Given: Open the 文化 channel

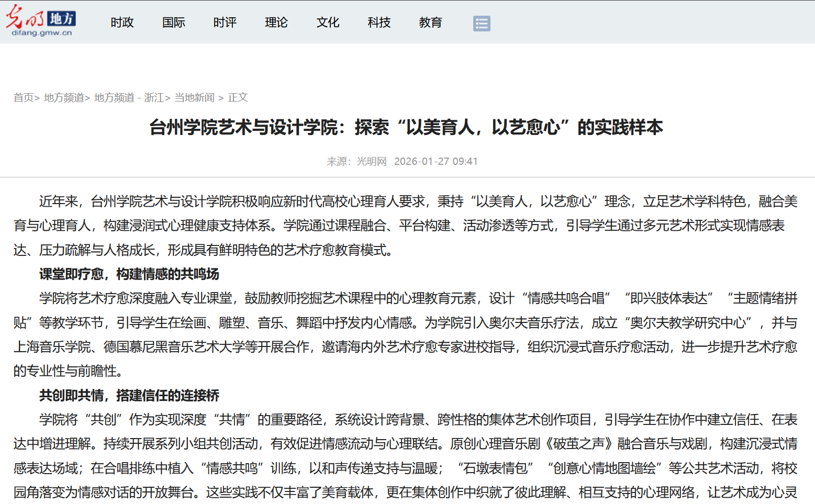Looking at the screenshot, I should coord(328,23).
